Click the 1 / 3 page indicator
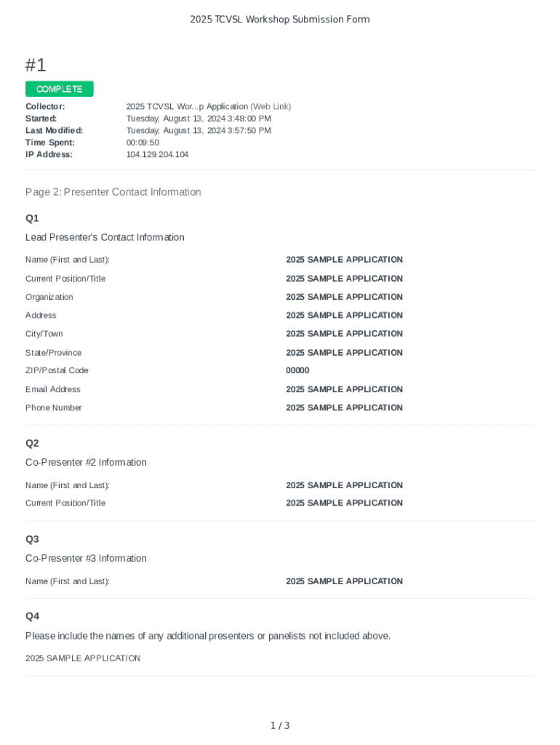560x745 pixels. [x=280, y=725]
